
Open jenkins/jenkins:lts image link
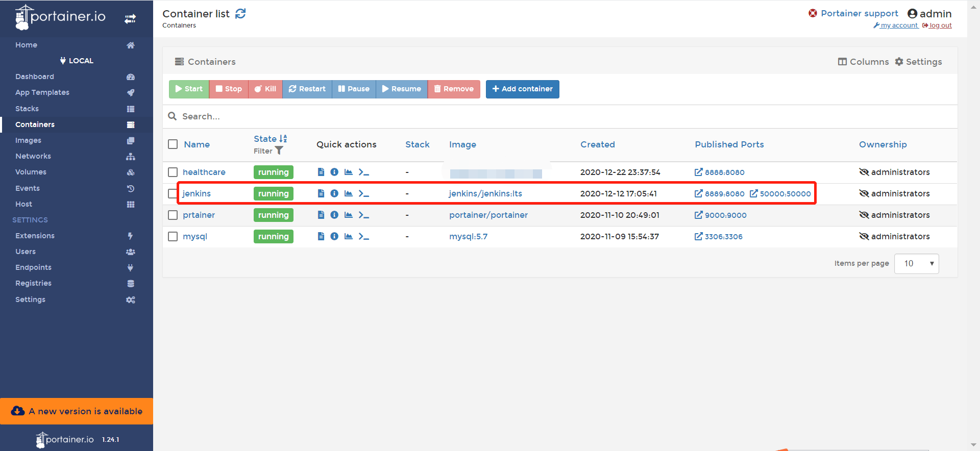(485, 193)
